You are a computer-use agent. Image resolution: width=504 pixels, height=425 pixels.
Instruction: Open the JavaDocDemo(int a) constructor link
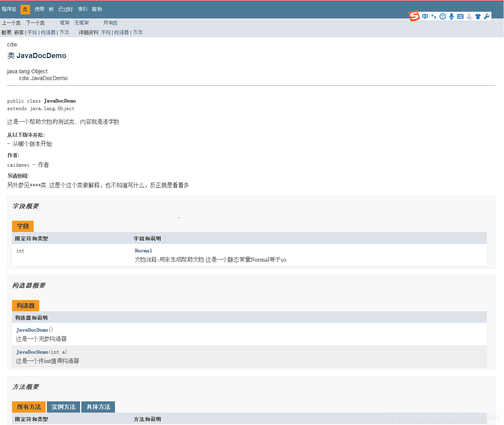pos(32,352)
